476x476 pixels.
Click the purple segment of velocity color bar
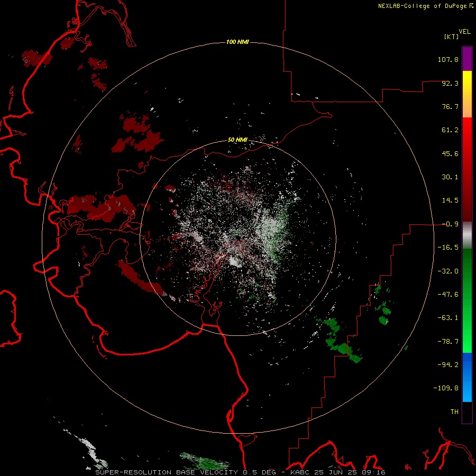467,59
